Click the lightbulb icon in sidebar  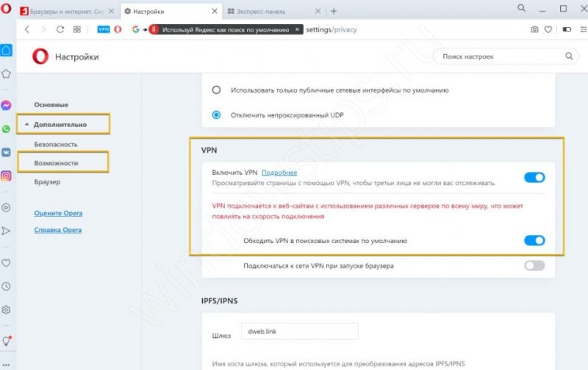pos(7,341)
